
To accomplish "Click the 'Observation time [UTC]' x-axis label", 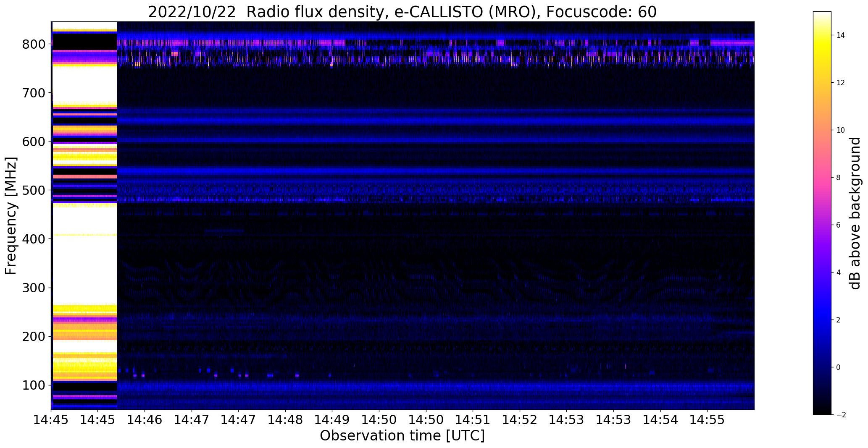I will (402, 436).
